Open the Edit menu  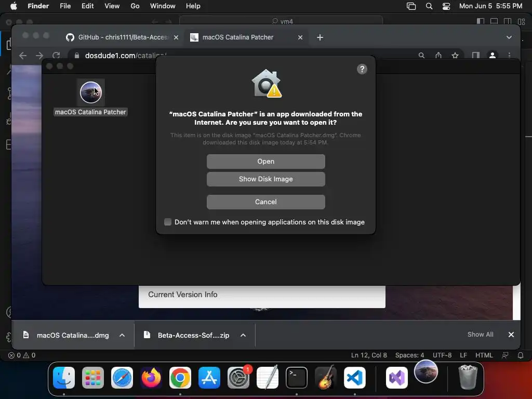[x=87, y=6]
